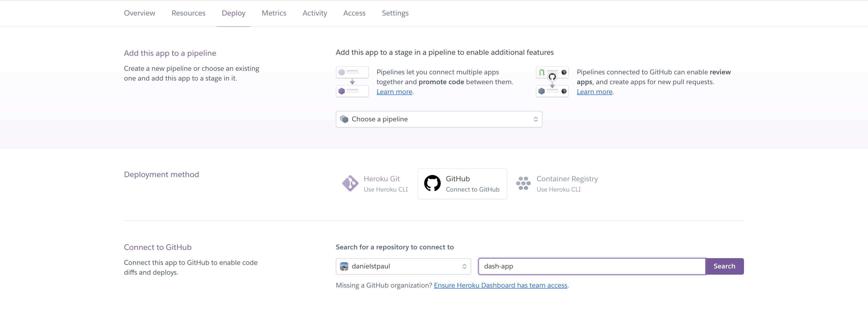
Task: Click the Search button
Action: 724,266
